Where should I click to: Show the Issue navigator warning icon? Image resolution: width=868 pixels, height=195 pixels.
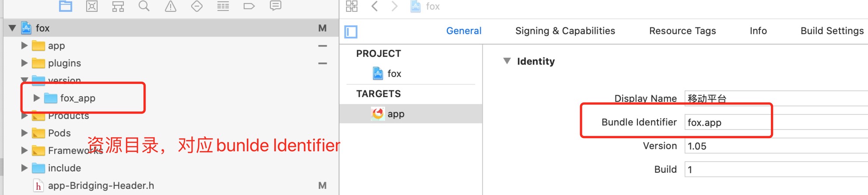(171, 6)
